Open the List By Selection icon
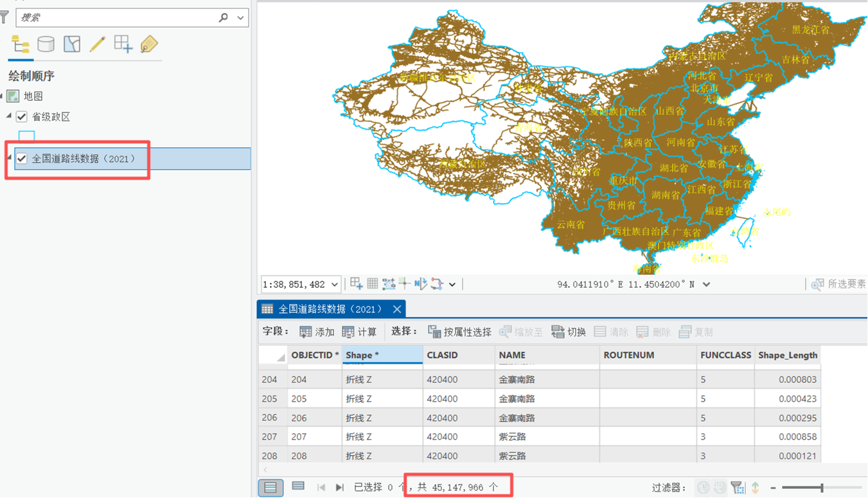The height and width of the screenshot is (498, 868). click(72, 44)
